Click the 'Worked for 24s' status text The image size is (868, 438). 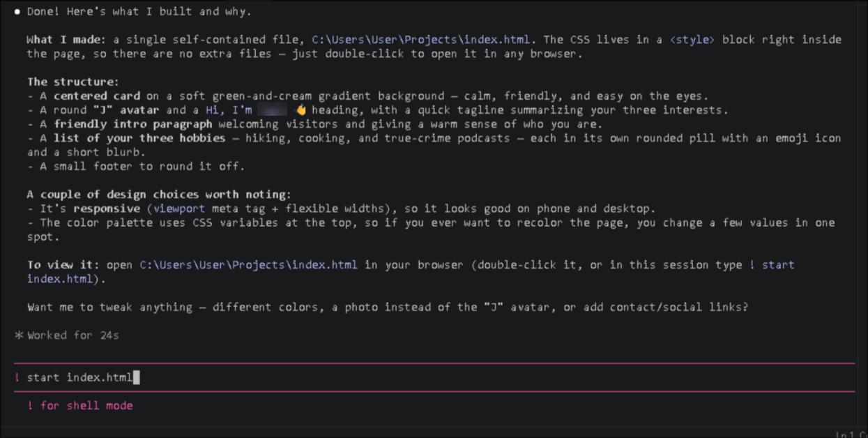[x=73, y=335]
